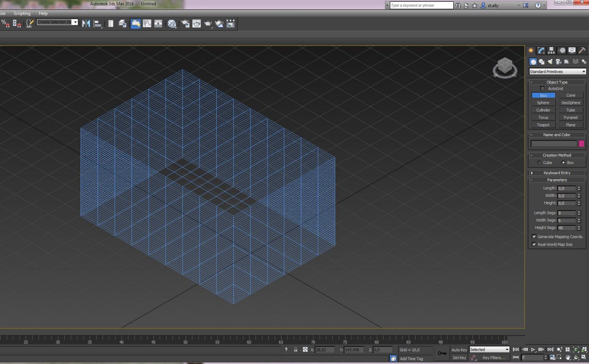Open the Layer Explorer icon

pyautogui.click(x=123, y=23)
